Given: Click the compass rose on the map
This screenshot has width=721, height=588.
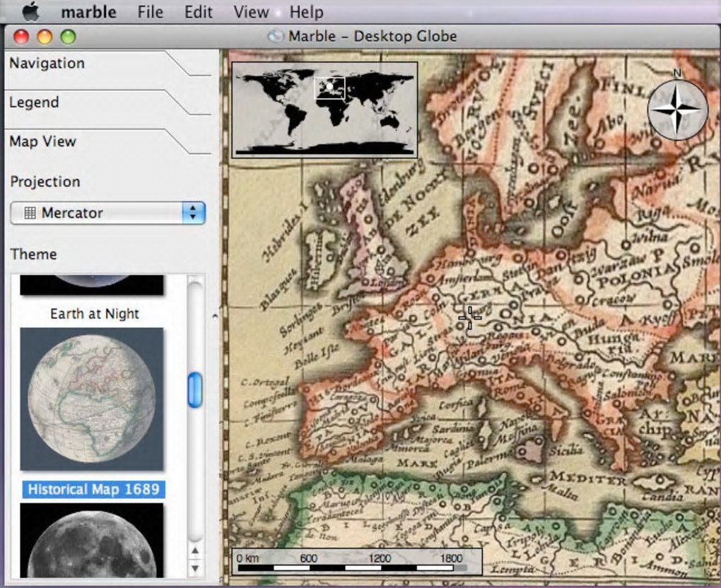Looking at the screenshot, I should pos(677,110).
